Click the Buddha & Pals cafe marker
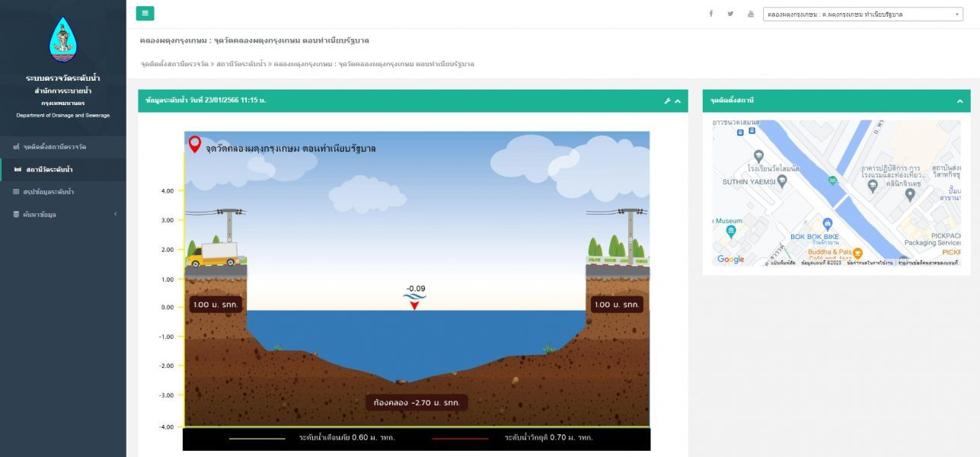The image size is (980, 457). [857, 253]
